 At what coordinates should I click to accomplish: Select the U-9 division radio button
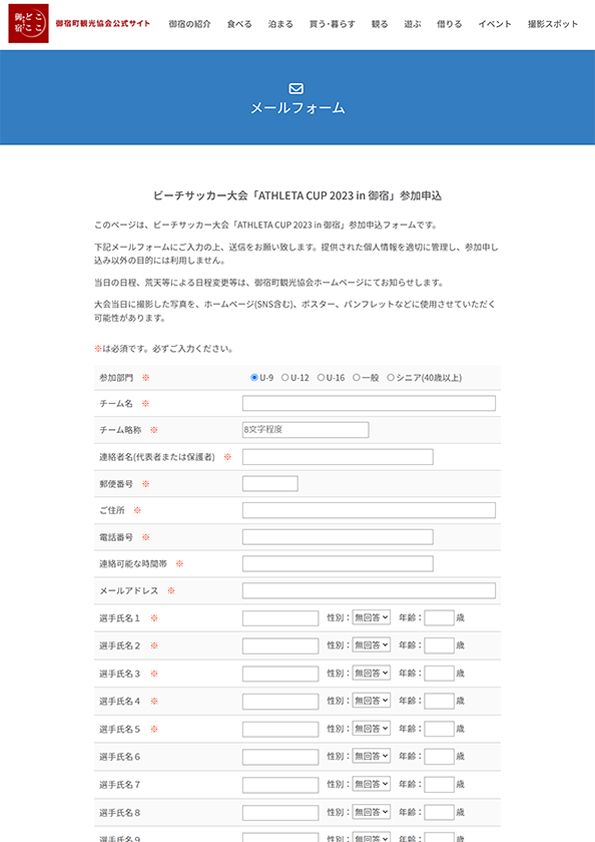coord(255,378)
